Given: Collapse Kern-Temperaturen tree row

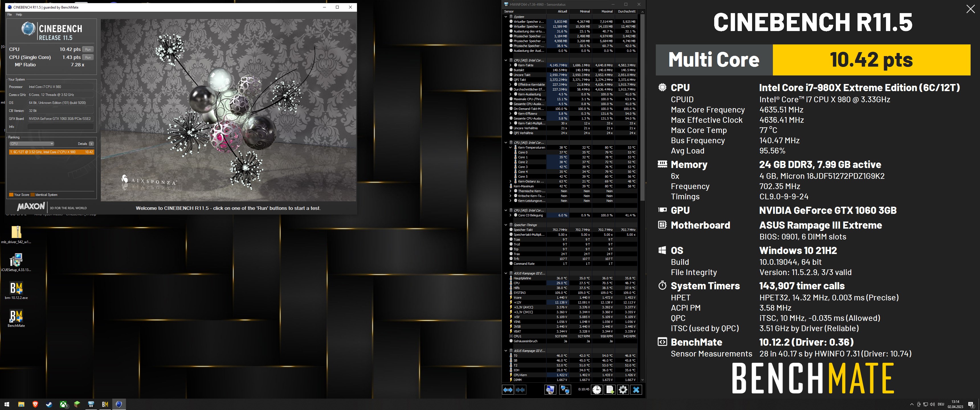Looking at the screenshot, I should tap(511, 147).
